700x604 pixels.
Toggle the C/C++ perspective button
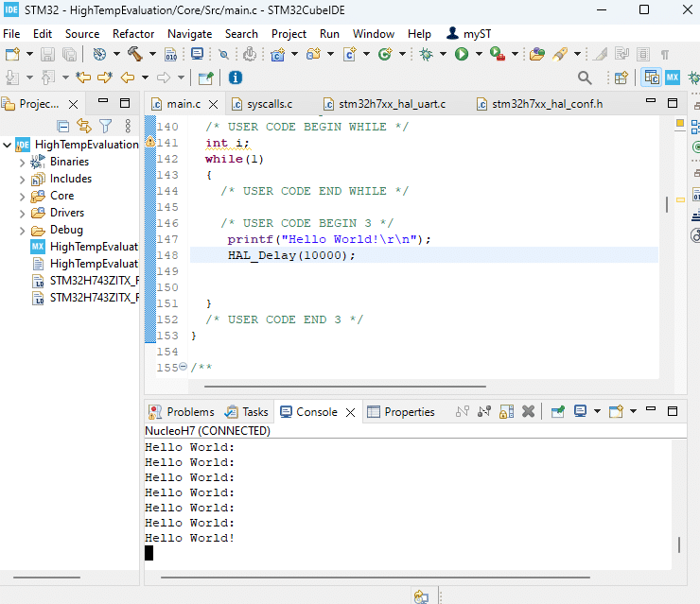(x=652, y=78)
